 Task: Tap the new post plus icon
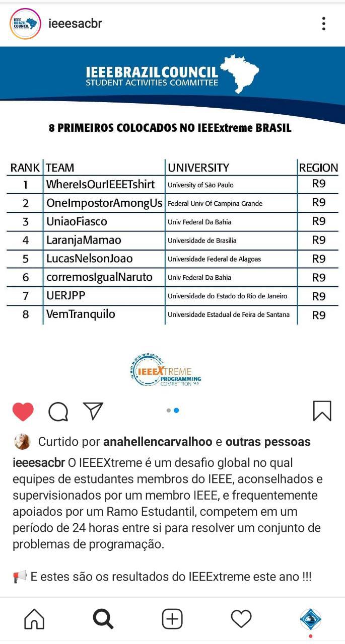point(172,619)
